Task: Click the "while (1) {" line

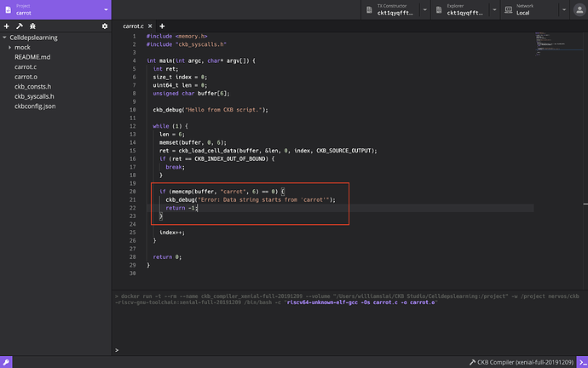Action: [170, 126]
